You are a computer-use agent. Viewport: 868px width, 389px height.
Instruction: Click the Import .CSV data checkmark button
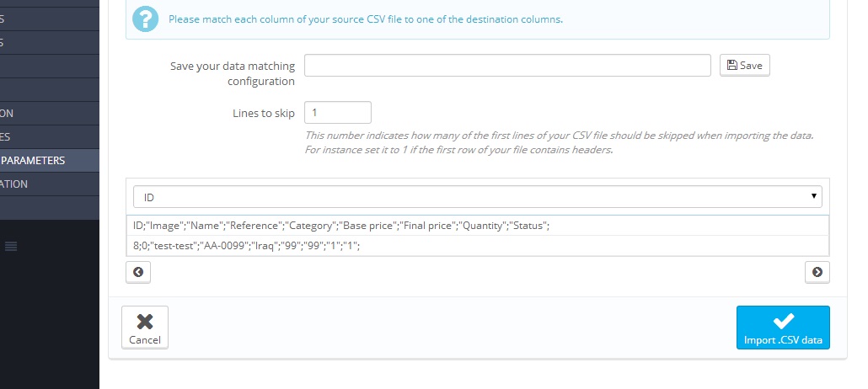[x=783, y=328]
